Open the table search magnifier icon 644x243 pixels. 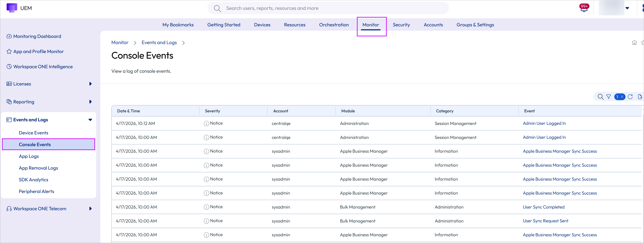click(600, 97)
